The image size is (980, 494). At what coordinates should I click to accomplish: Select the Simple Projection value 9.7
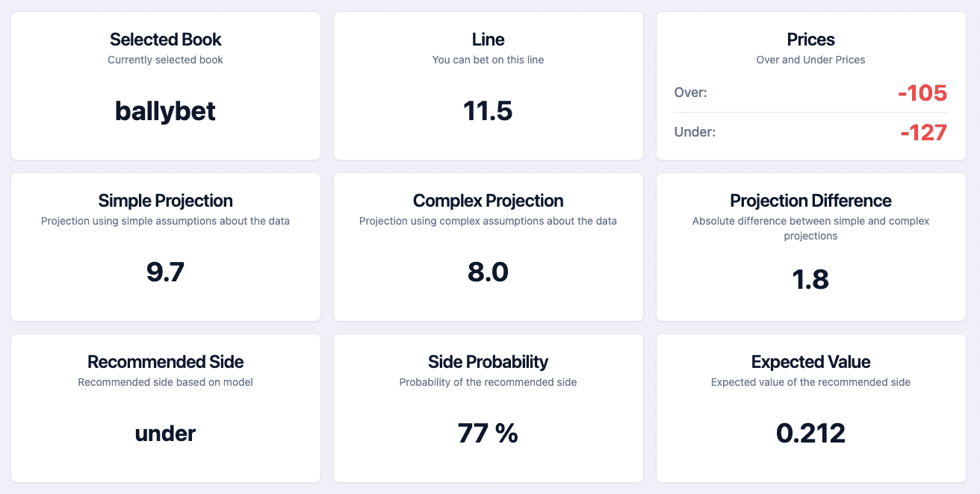[x=165, y=272]
